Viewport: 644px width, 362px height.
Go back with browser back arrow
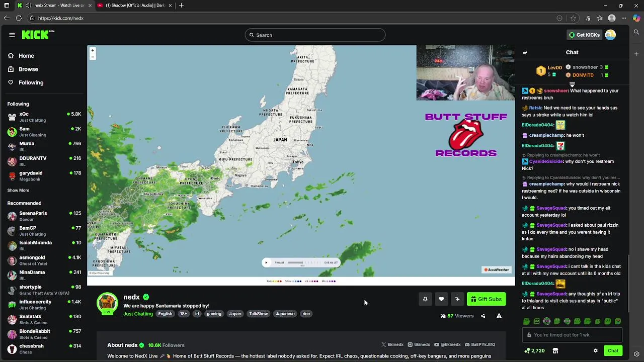coord(7,18)
